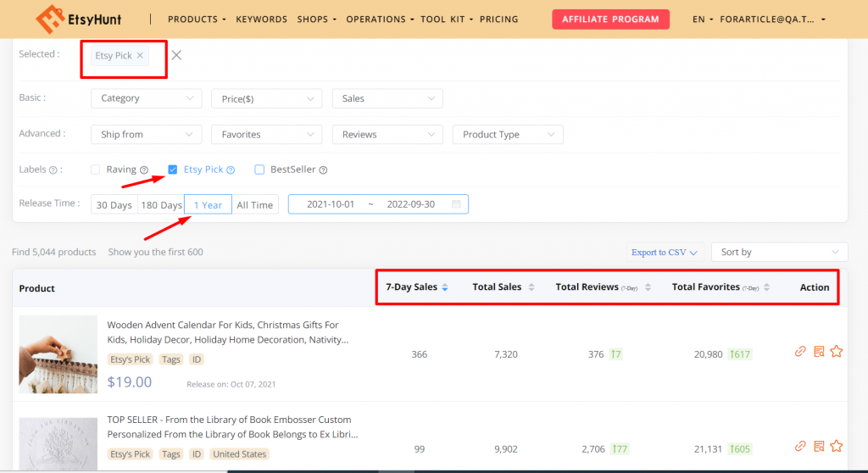Open the TOOL KIT menu
Viewport: 868px width, 473px height.
[x=447, y=19]
